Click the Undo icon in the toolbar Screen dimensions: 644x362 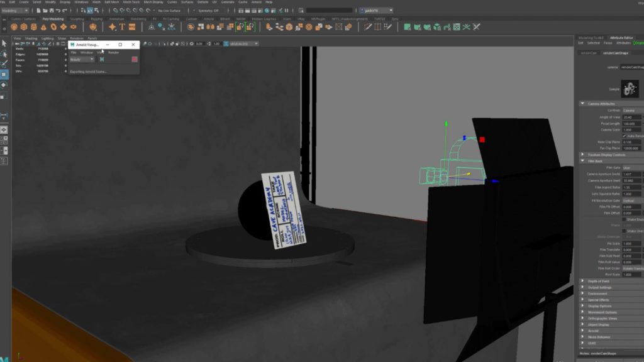click(x=58, y=9)
